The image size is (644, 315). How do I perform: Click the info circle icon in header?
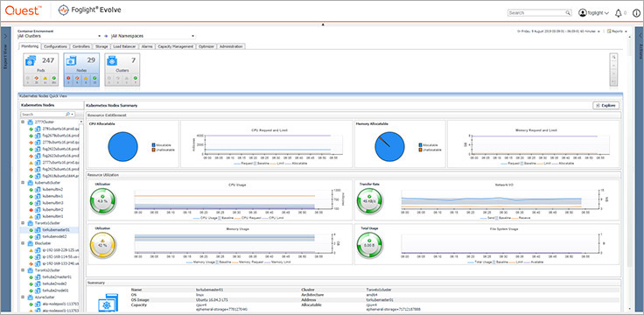pyautogui.click(x=636, y=13)
